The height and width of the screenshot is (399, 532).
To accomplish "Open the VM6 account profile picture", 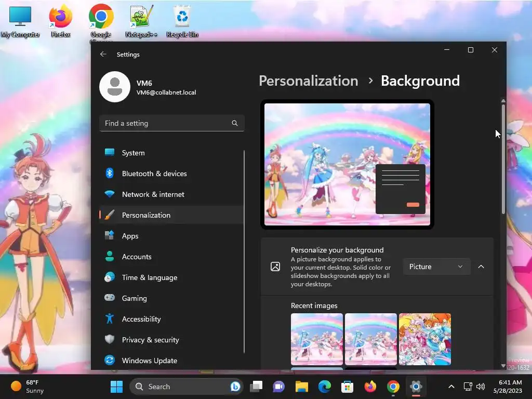I will click(115, 87).
